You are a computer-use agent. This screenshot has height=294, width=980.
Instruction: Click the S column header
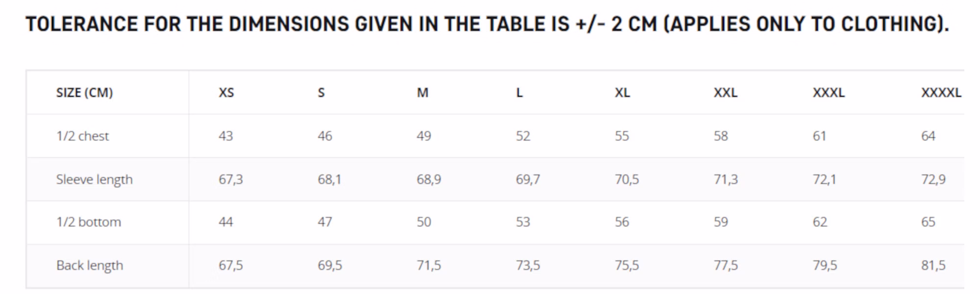tap(321, 93)
